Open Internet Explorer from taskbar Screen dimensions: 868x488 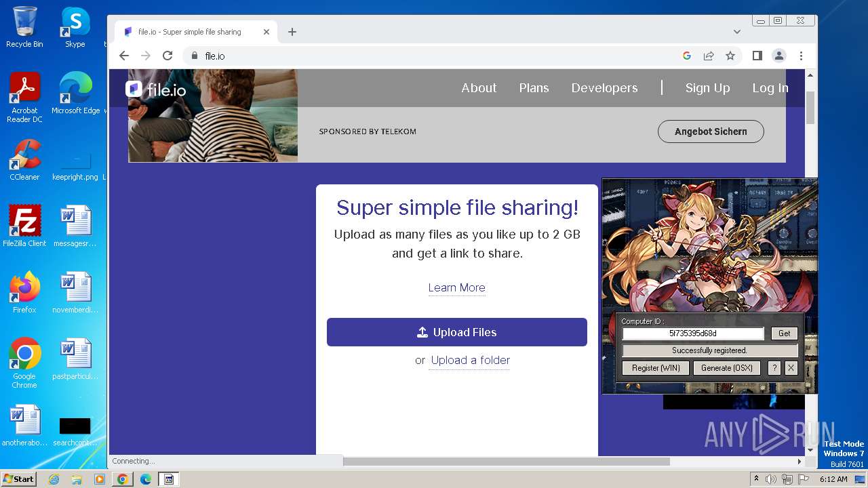point(54,479)
